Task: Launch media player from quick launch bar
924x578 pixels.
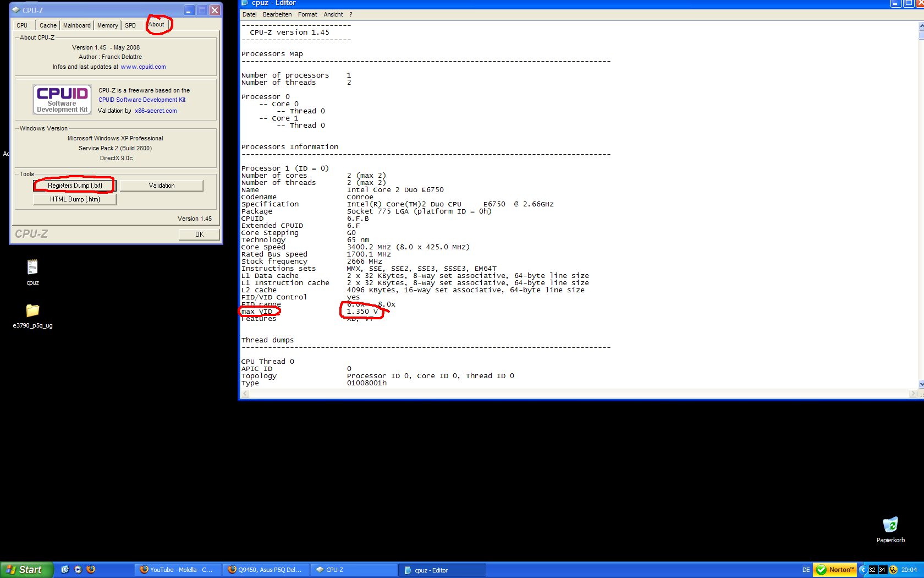Action: (78, 570)
